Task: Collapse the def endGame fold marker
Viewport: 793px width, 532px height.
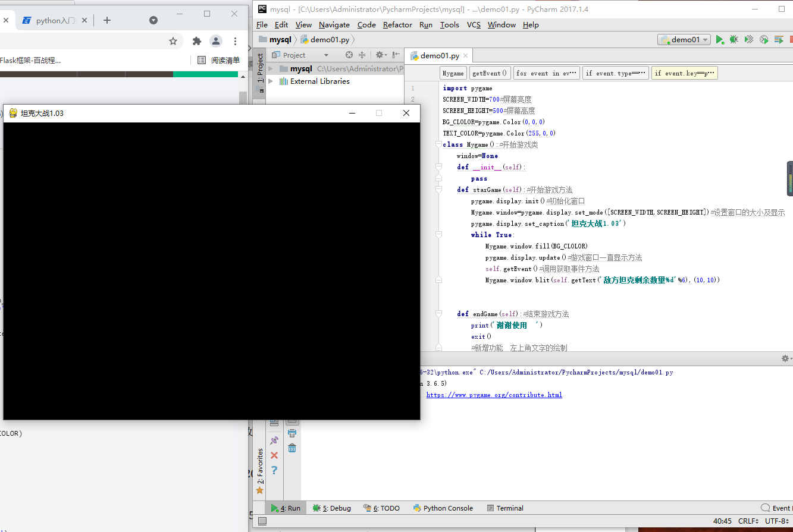Action: click(438, 314)
